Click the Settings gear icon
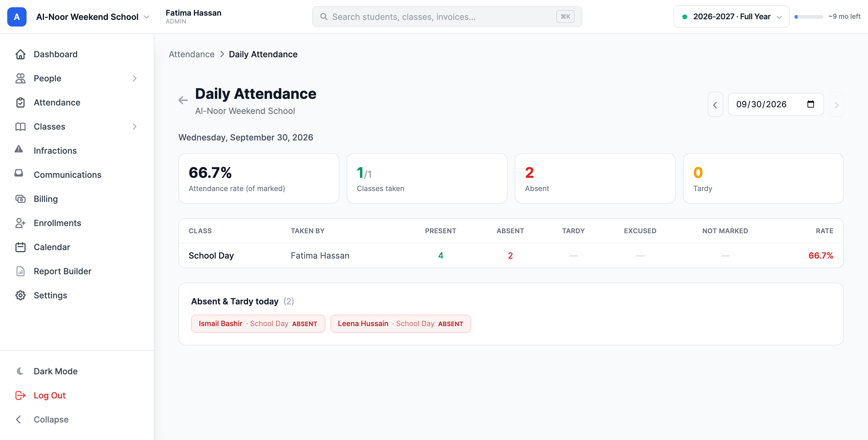This screenshot has height=440, width=868. (x=20, y=295)
